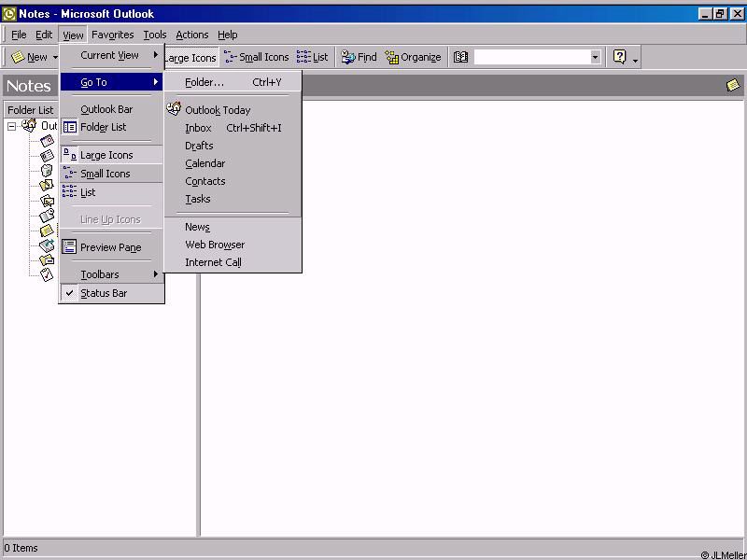The width and height of the screenshot is (747, 560).
Task: Click the yellow note icon in Notes banner
Action: point(733,85)
